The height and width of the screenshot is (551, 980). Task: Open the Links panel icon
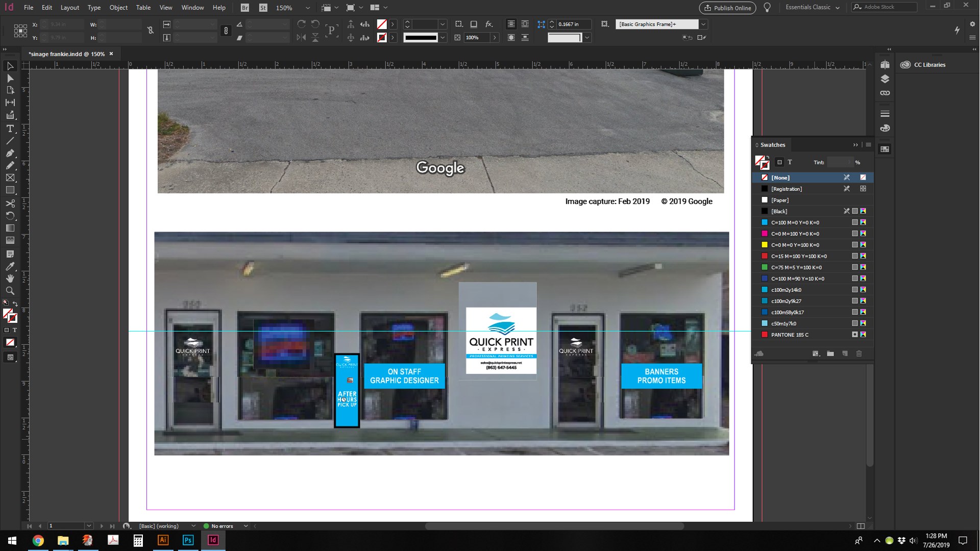click(885, 93)
